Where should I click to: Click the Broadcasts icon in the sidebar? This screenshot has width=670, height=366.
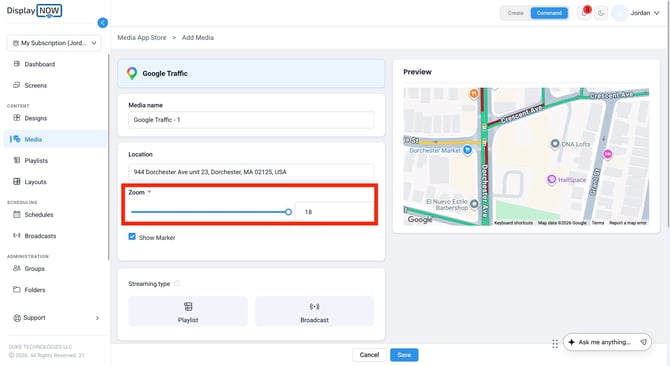[x=17, y=235]
